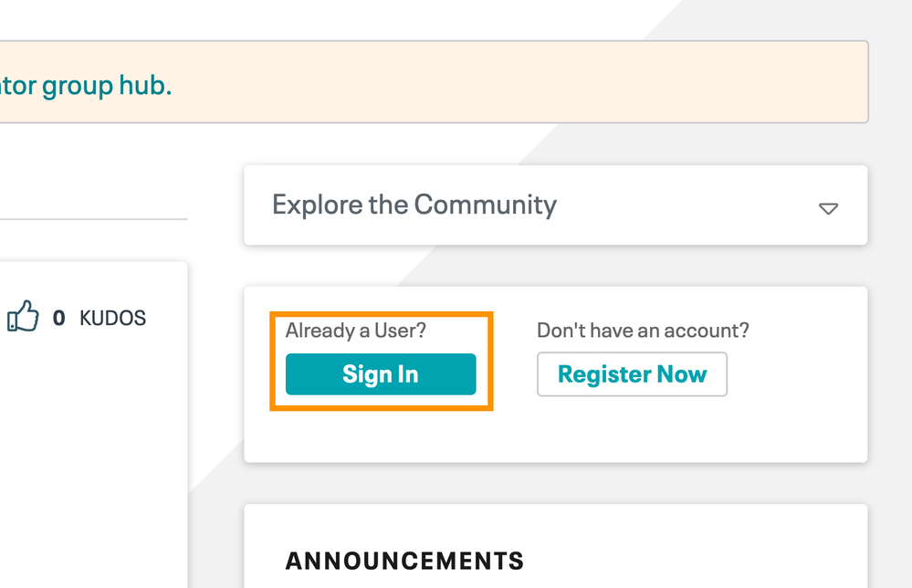Click the ANNOUNCEMENTS heading
This screenshot has height=588, width=912.
point(404,560)
